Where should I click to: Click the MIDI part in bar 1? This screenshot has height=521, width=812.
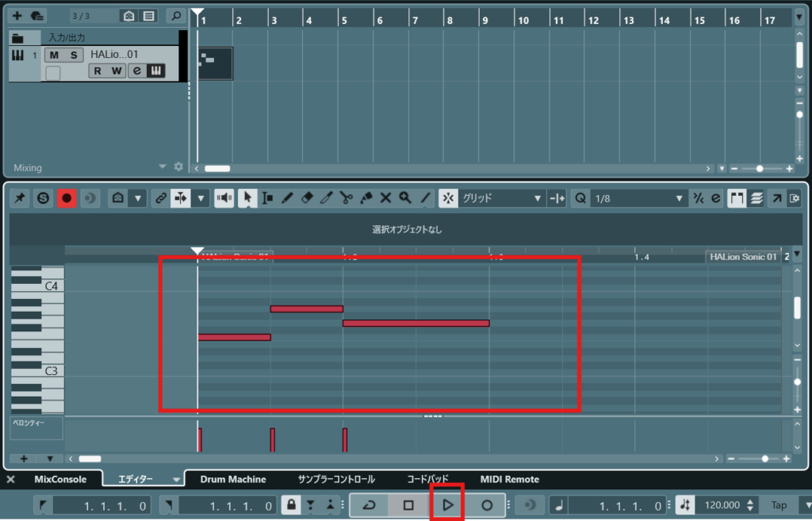[215, 63]
